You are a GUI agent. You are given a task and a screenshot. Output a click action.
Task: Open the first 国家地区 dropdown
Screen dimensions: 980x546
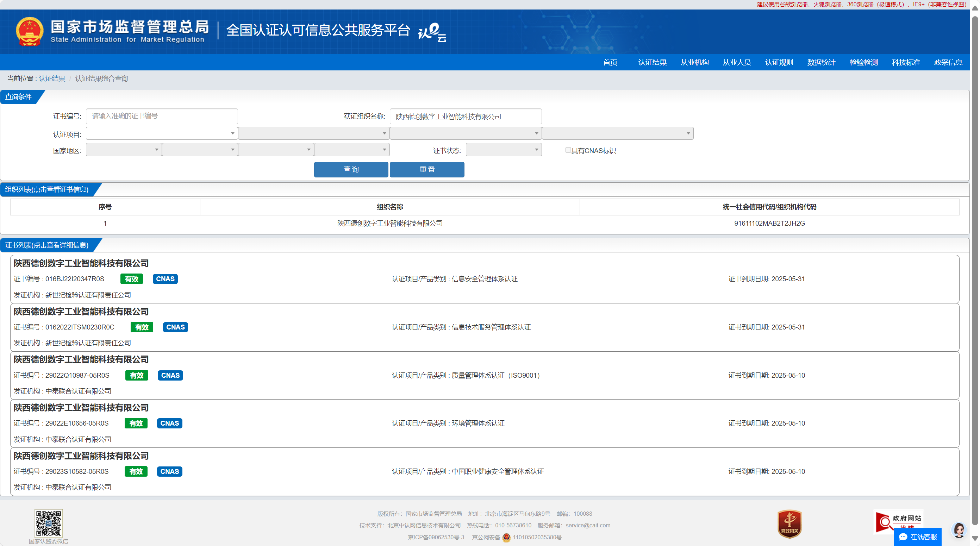click(x=124, y=150)
